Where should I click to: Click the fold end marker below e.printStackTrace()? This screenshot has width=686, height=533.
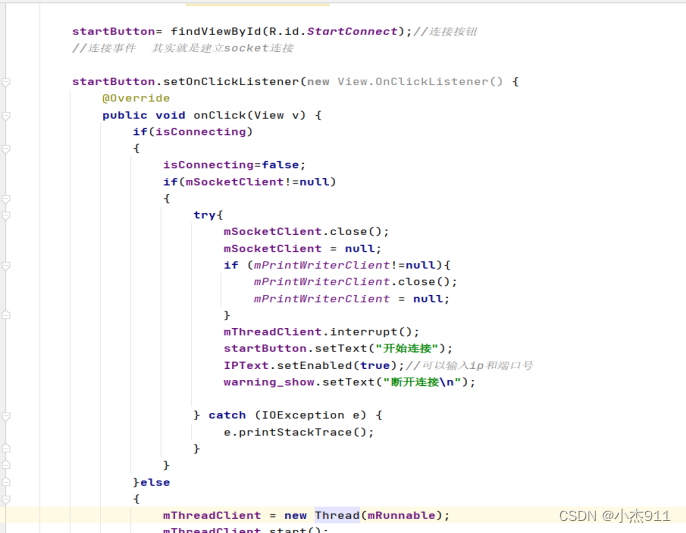(6, 448)
